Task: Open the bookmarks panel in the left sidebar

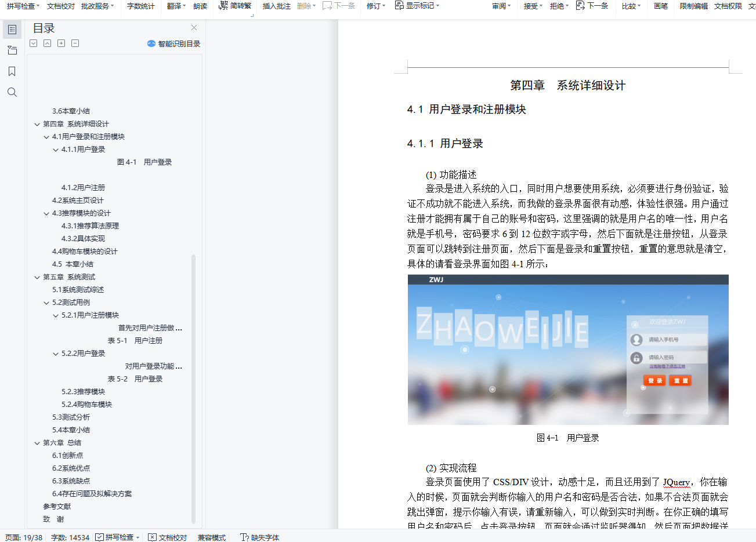Action: click(x=12, y=71)
